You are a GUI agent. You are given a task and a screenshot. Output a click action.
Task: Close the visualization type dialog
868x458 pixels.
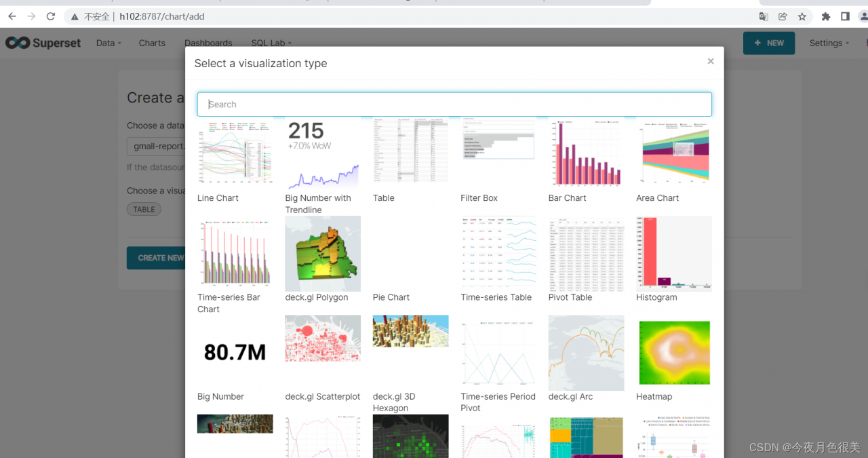(x=711, y=61)
